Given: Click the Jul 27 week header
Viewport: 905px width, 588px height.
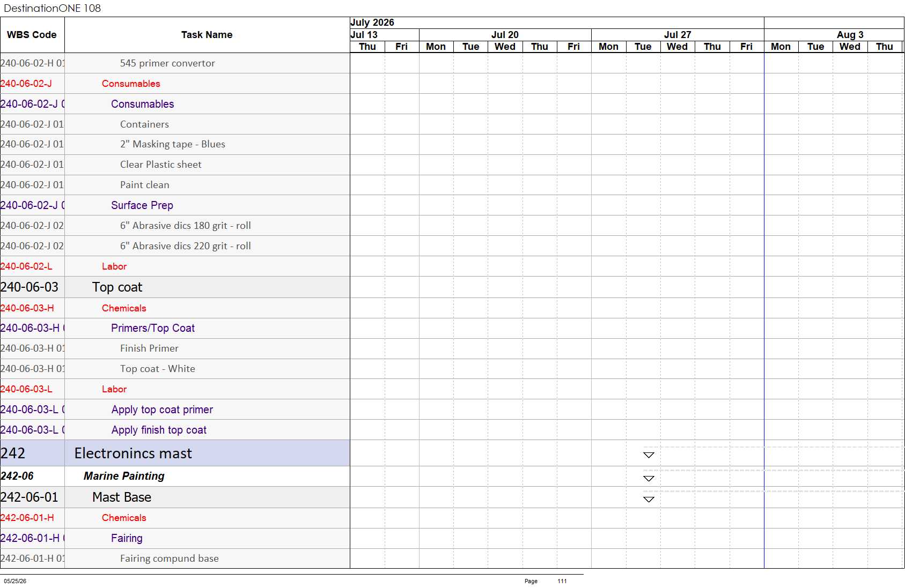Looking at the screenshot, I should 678,35.
